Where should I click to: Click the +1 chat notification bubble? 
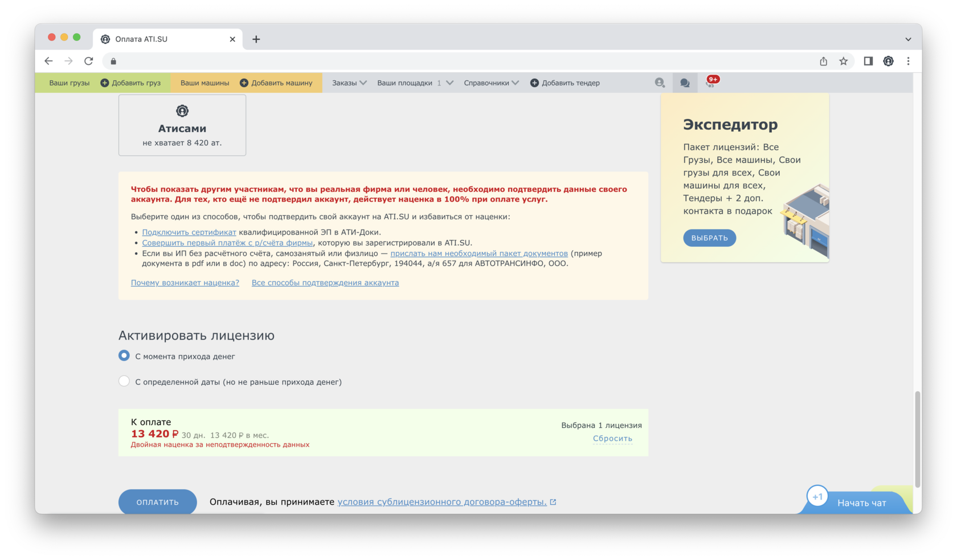817,496
